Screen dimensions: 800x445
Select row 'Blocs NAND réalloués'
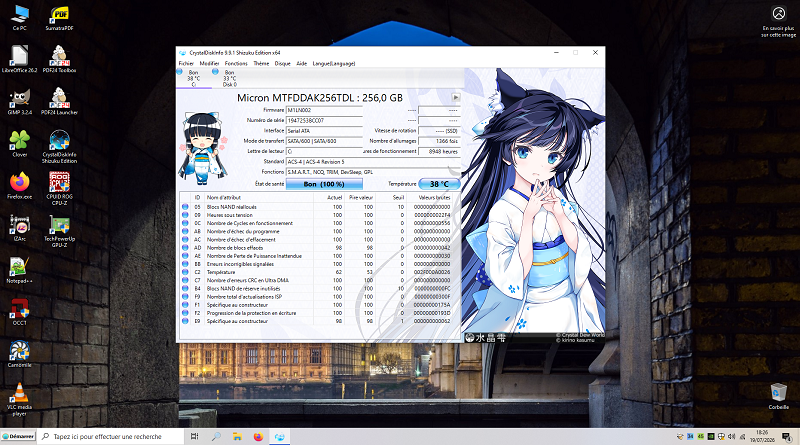coord(315,207)
